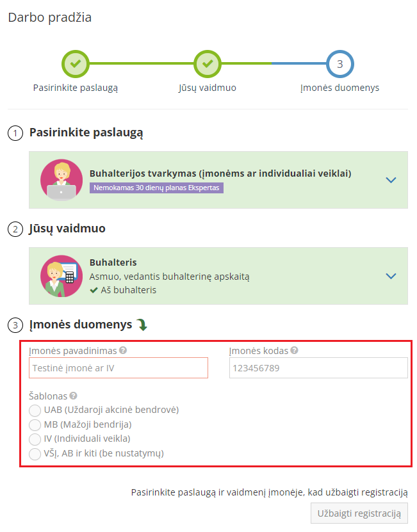Click the Įmonės pavadinimas input field
The width and height of the screenshot is (417, 532).
119,367
